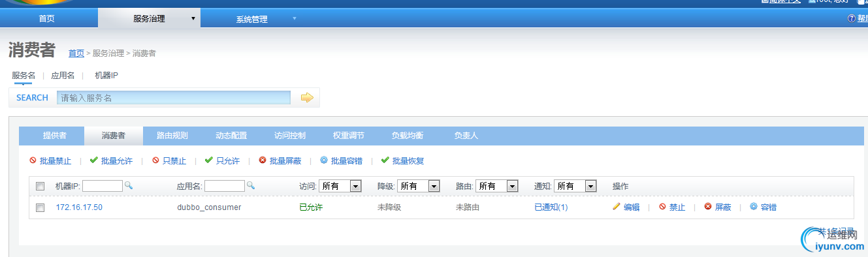
Task: Open the 首页 top menu
Action: [47, 19]
